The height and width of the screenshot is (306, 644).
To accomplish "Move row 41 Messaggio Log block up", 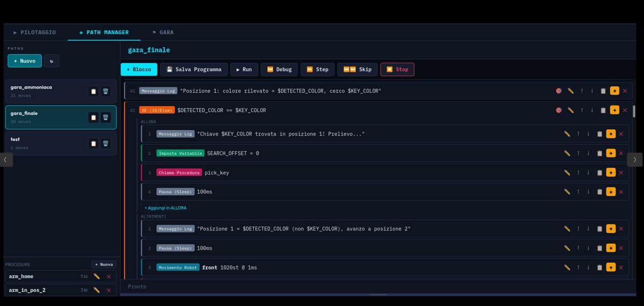I will (x=582, y=91).
